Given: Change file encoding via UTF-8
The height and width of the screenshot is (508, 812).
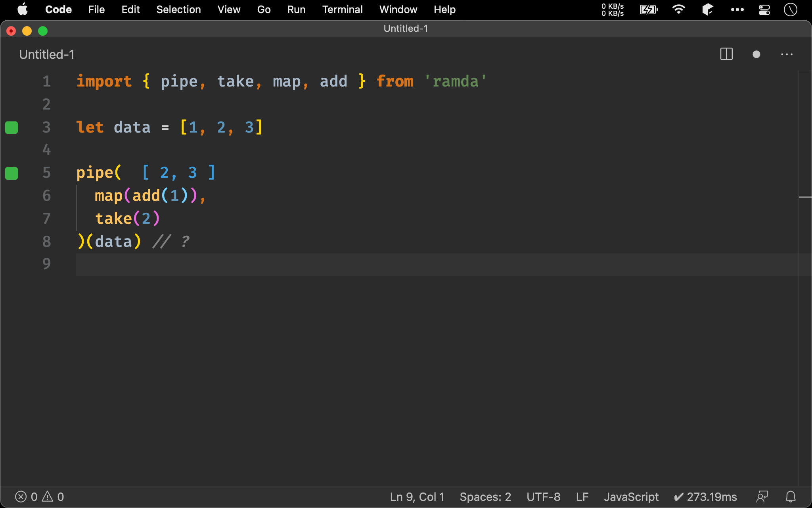Looking at the screenshot, I should [x=543, y=497].
